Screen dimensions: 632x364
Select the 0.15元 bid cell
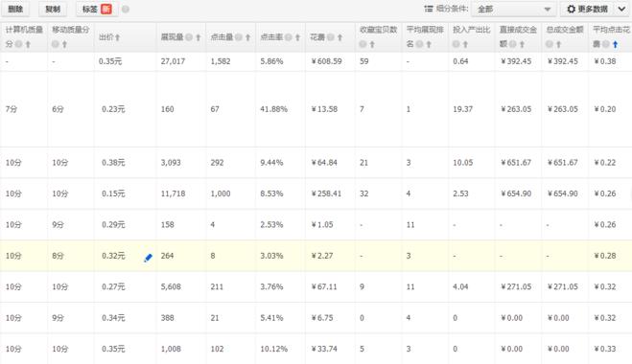(x=113, y=193)
